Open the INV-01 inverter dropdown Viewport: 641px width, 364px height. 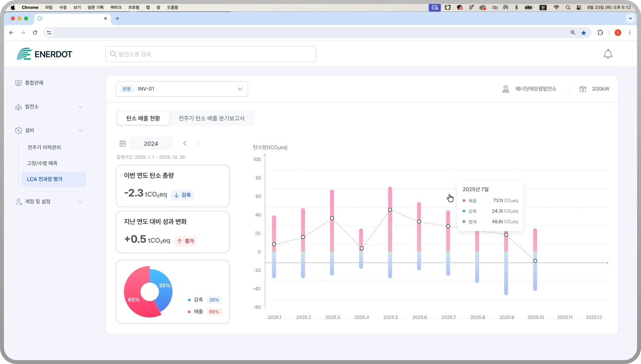[x=182, y=89]
